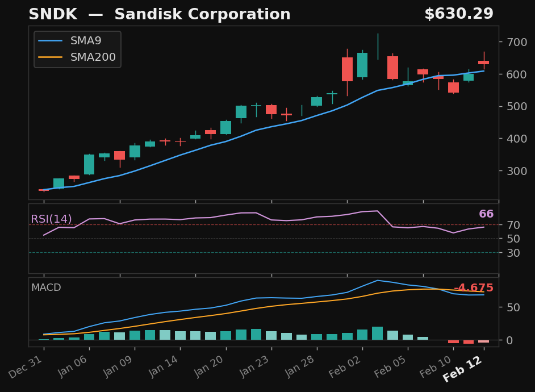The height and width of the screenshot is (392, 535).
Task: Click the Feb 05 date label
Action: [390, 366]
